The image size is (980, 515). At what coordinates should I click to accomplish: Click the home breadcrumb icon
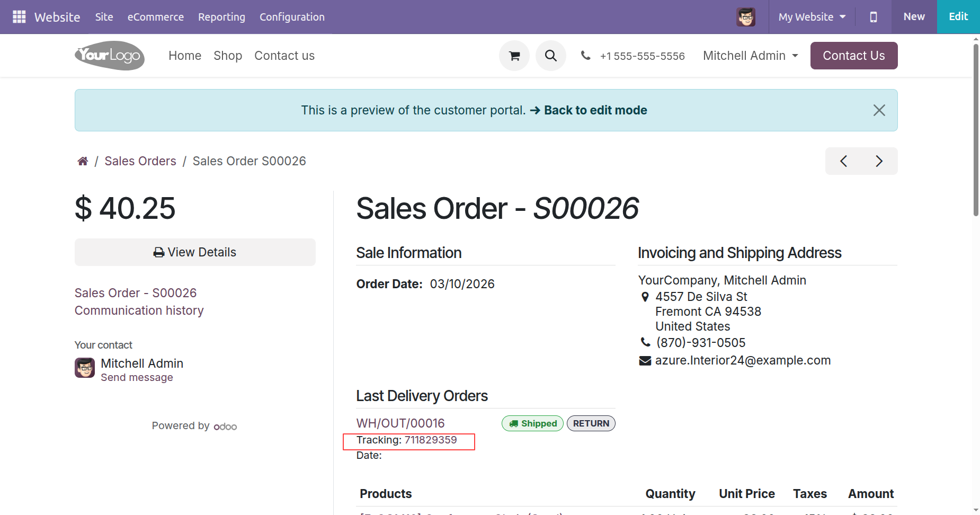tap(83, 161)
